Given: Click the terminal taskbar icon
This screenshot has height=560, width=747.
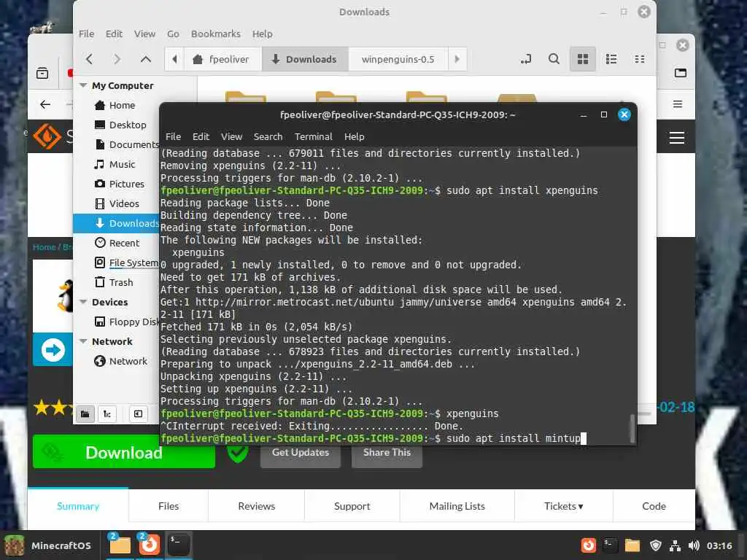Looking at the screenshot, I should [179, 545].
